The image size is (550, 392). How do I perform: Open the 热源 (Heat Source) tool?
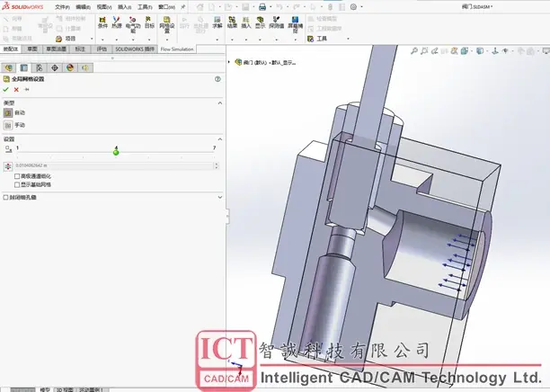[117, 22]
